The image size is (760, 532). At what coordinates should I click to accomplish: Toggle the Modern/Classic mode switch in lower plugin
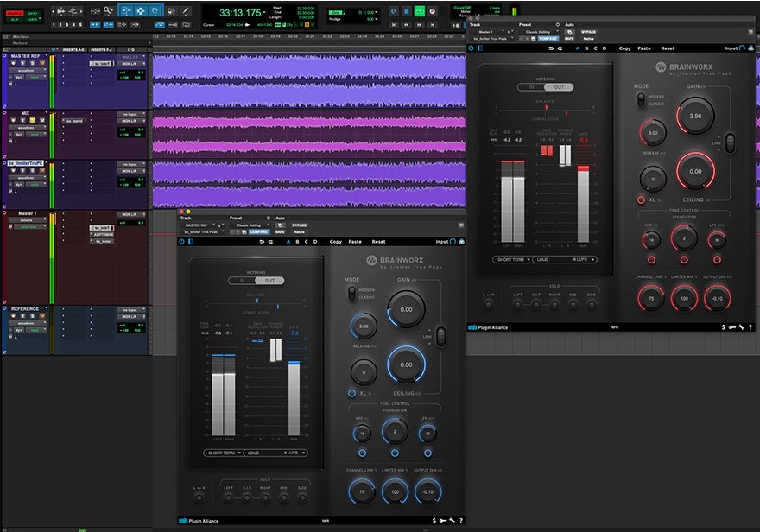(351, 294)
